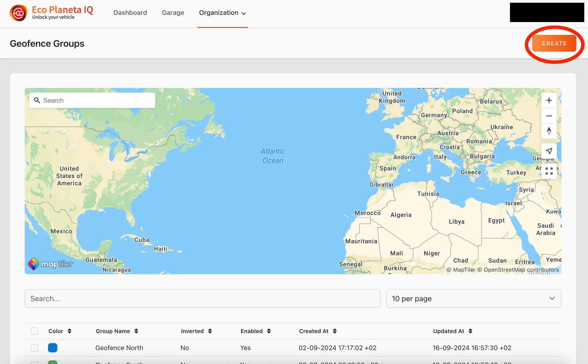Locate me using geolocation arrow icon
The image size is (588, 364).
[549, 151]
